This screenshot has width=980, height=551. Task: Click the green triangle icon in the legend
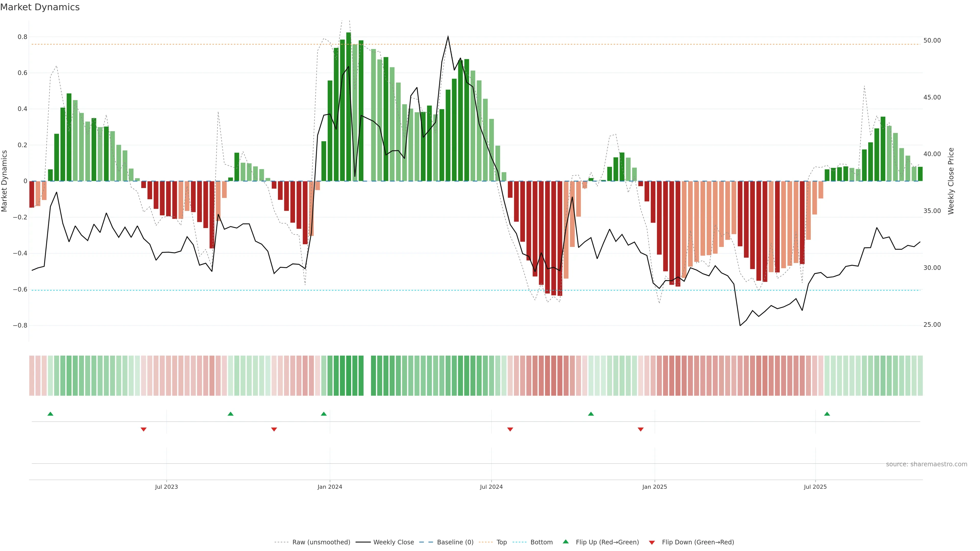point(566,542)
